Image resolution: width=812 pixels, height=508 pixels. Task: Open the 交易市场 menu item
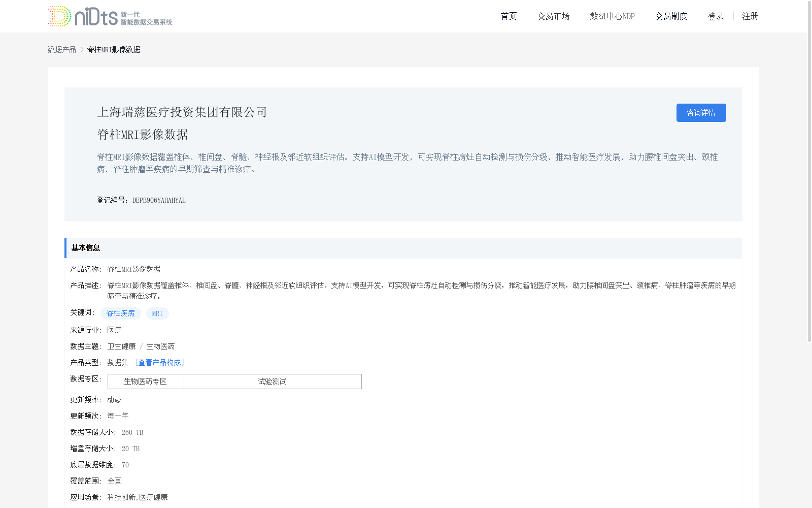tap(553, 16)
